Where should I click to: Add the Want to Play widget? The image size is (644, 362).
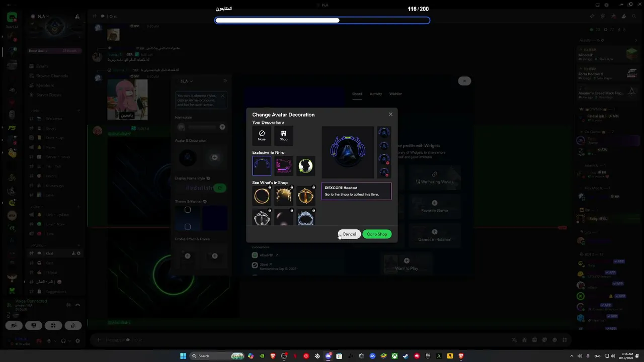pyautogui.click(x=407, y=263)
